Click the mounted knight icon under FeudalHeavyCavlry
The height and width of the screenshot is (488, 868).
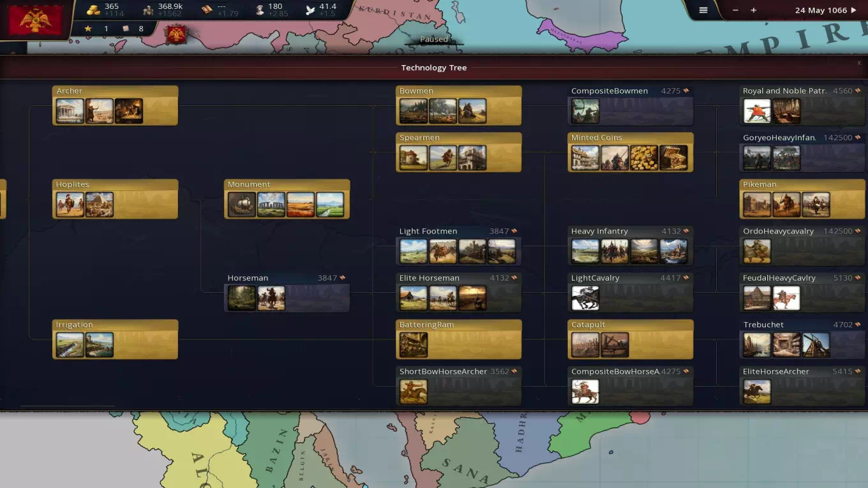(786, 298)
